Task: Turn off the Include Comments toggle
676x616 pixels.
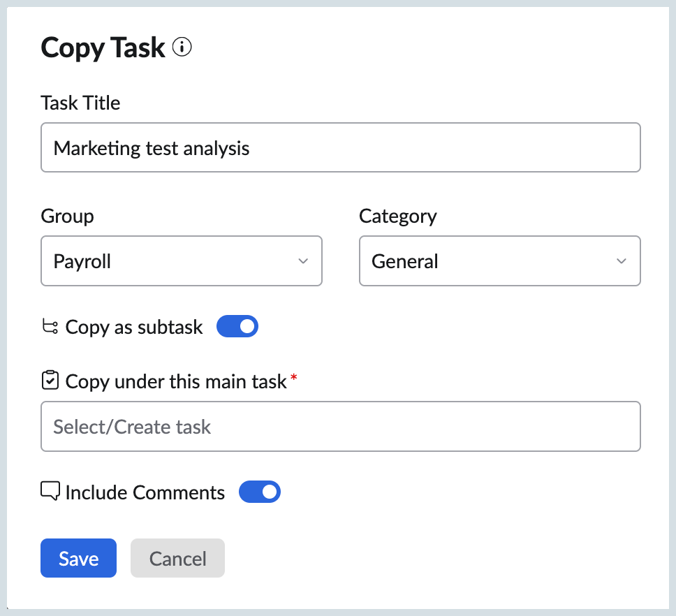Action: tap(259, 492)
